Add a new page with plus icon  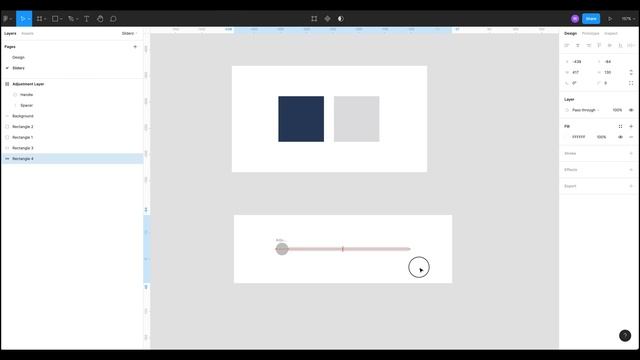[x=135, y=47]
